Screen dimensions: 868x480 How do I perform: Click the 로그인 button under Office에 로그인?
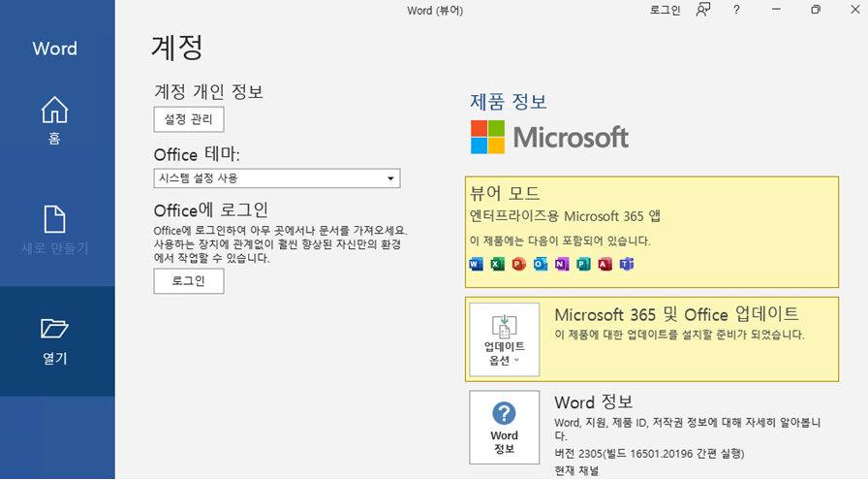(189, 281)
